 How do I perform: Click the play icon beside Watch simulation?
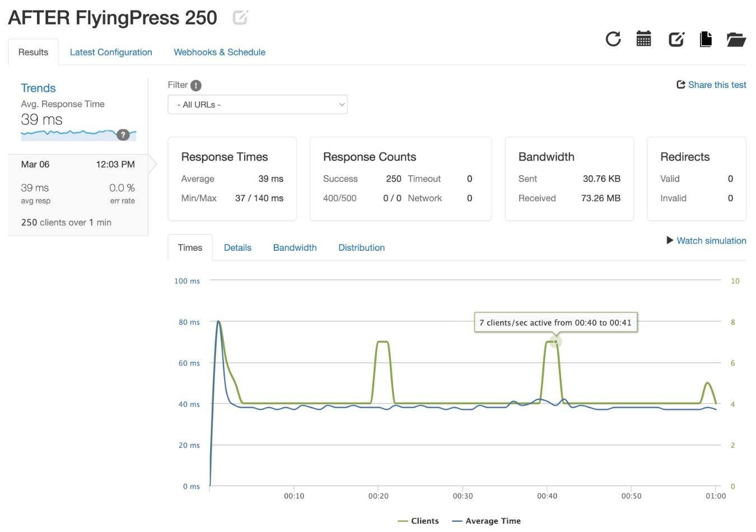670,240
